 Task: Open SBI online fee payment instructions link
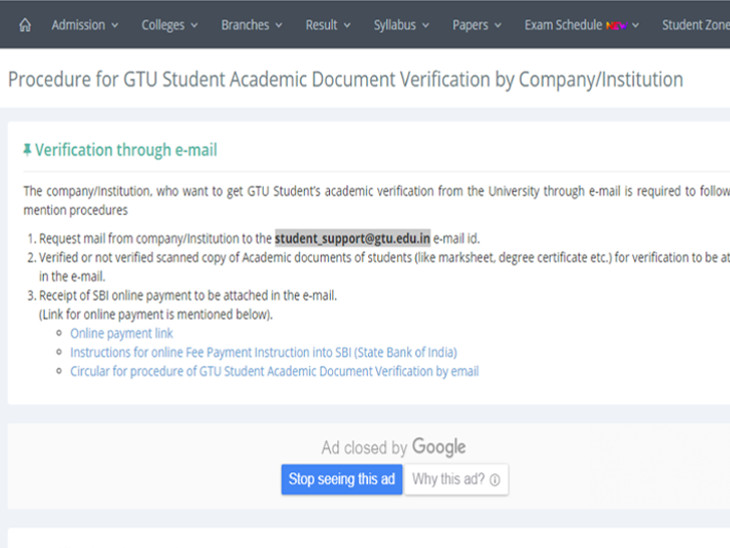tap(263, 353)
